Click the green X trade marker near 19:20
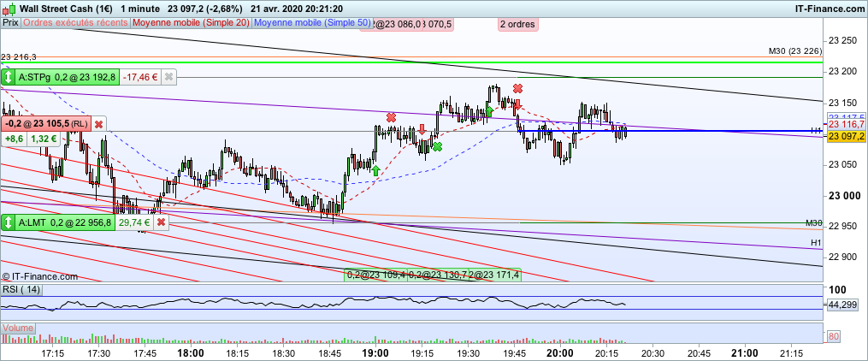 coord(437,146)
